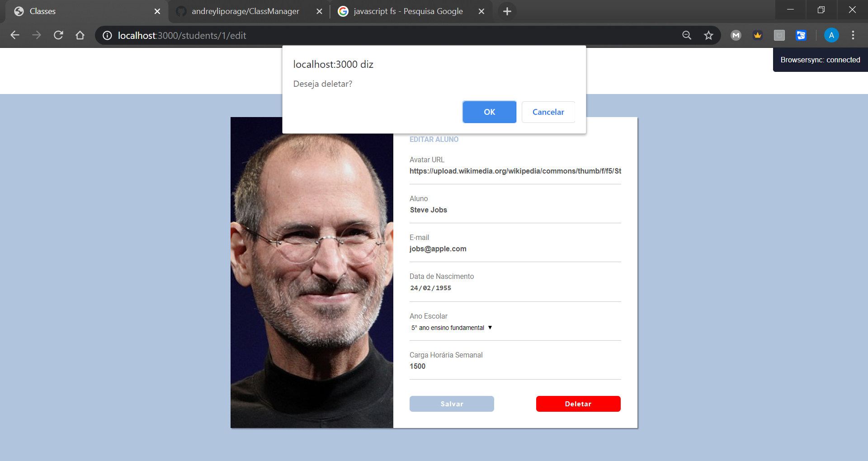Dismiss the dialog with Cancelar
This screenshot has height=461, width=868.
[x=547, y=112]
